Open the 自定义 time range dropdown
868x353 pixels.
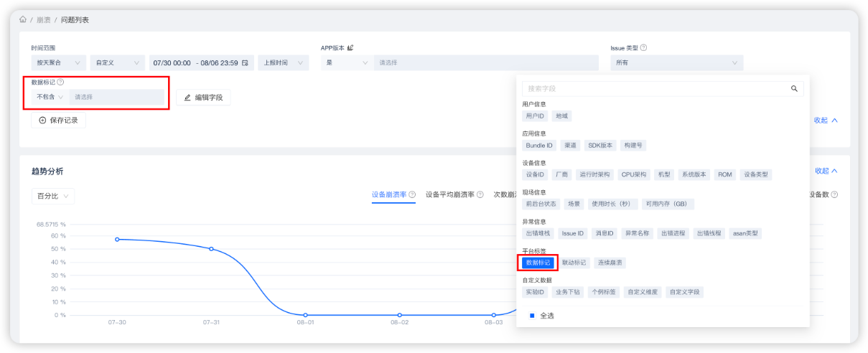pos(116,63)
